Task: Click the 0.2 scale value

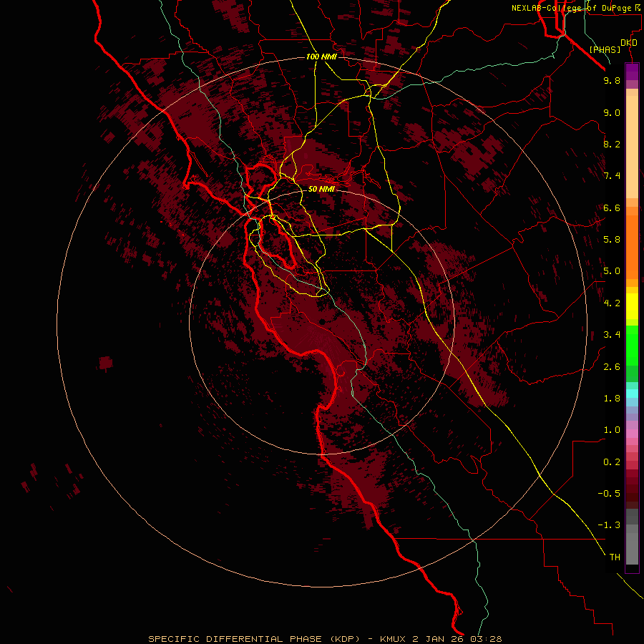Action: point(612,462)
